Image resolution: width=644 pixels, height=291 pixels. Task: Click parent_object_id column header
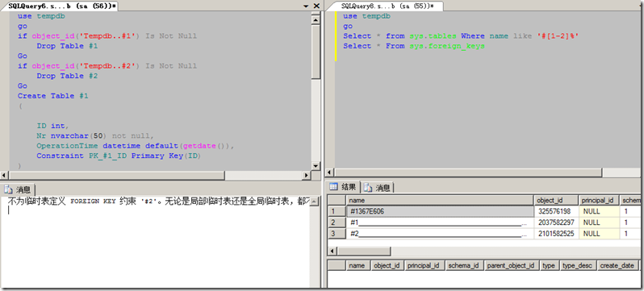[x=512, y=265]
